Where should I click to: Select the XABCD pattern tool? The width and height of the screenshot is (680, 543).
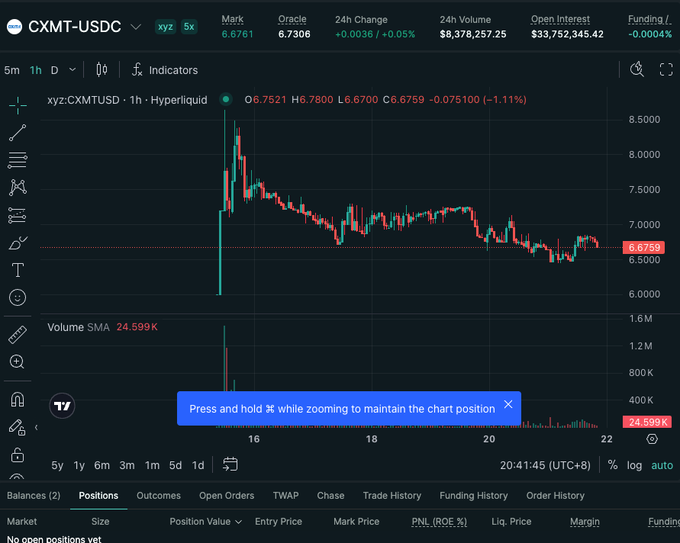coord(18,187)
